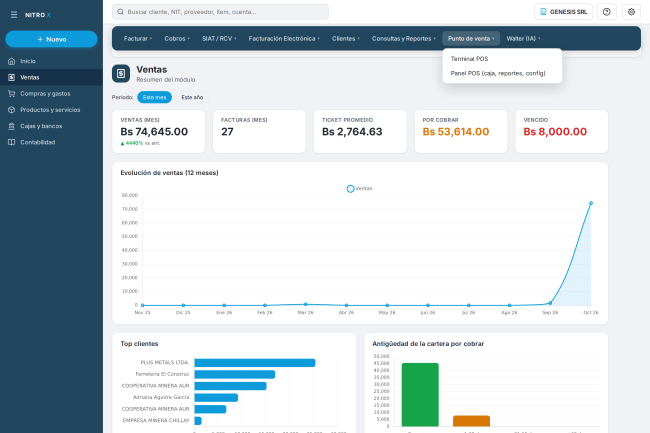Image resolution: width=650 pixels, height=433 pixels.
Task: Click the Ventas (mes) Bs 74,645.00 card
Action: 159,131
